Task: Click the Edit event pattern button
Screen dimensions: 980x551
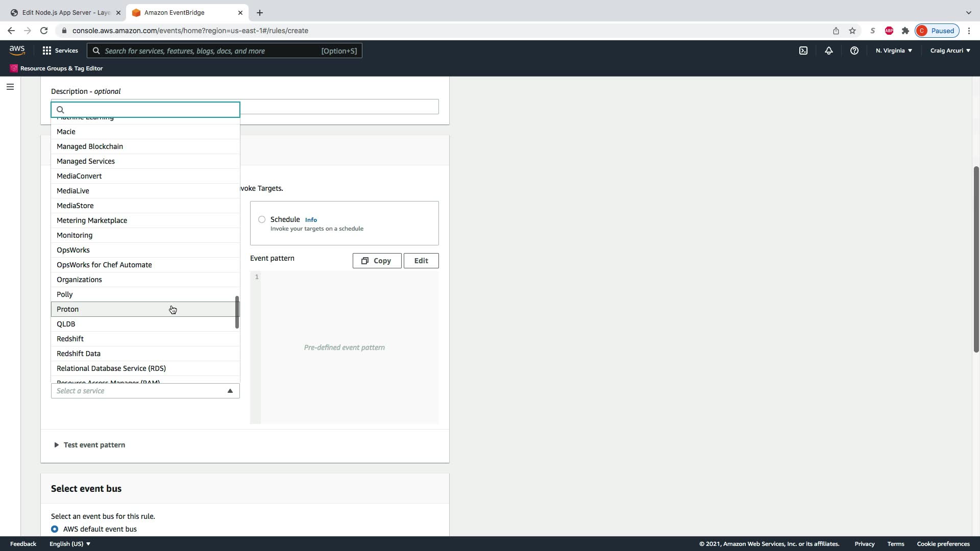Action: (421, 261)
